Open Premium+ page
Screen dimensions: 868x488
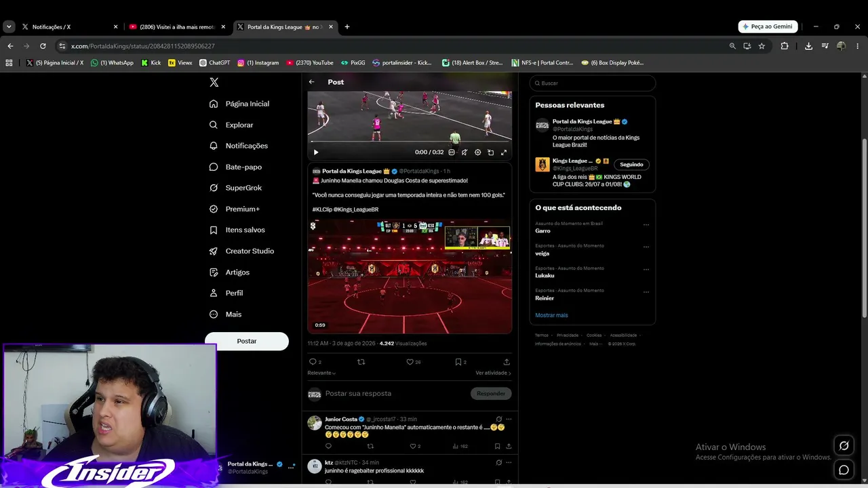tap(235, 209)
